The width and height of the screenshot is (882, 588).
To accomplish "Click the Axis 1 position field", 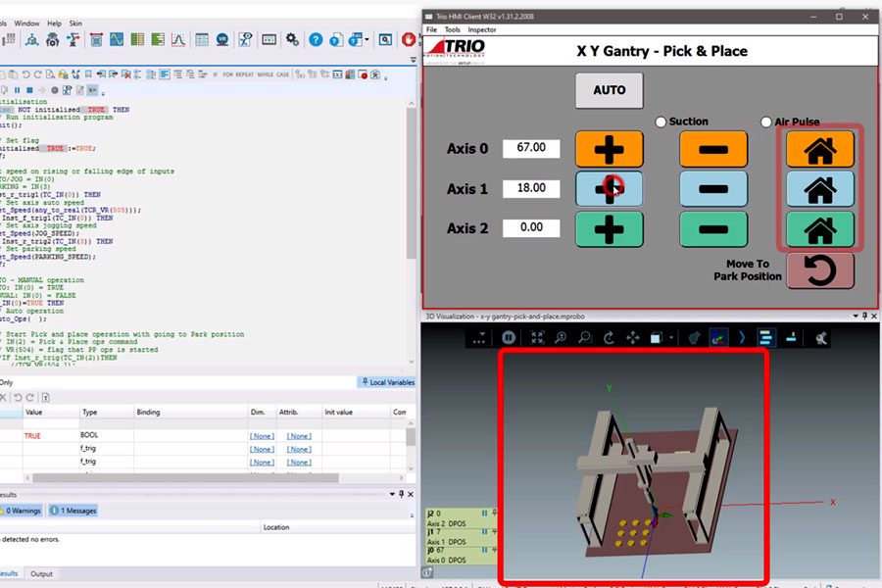I will pos(531,188).
